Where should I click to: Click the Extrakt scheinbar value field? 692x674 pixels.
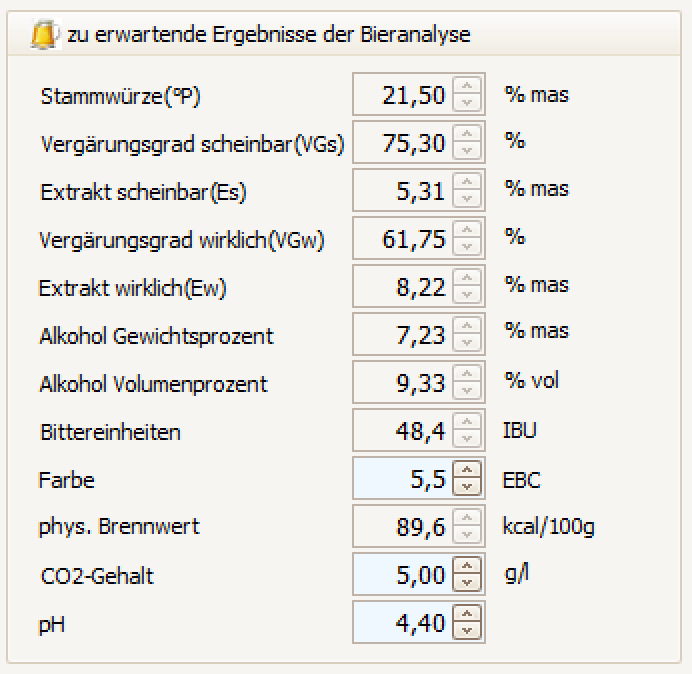click(402, 191)
